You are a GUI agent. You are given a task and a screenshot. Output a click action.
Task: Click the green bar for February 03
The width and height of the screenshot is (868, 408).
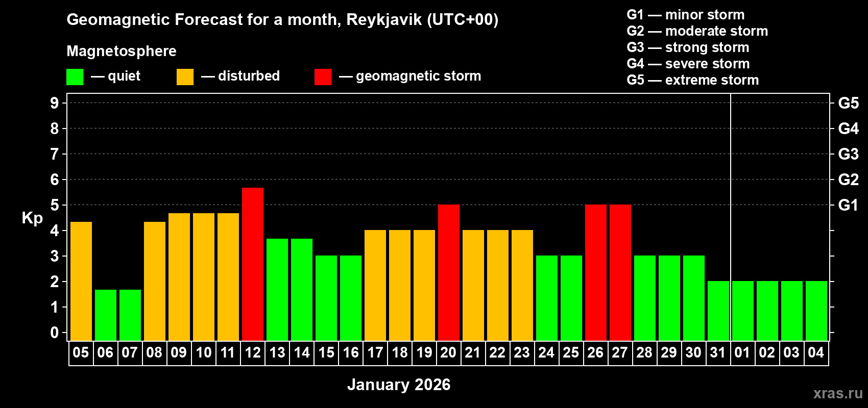point(792,311)
